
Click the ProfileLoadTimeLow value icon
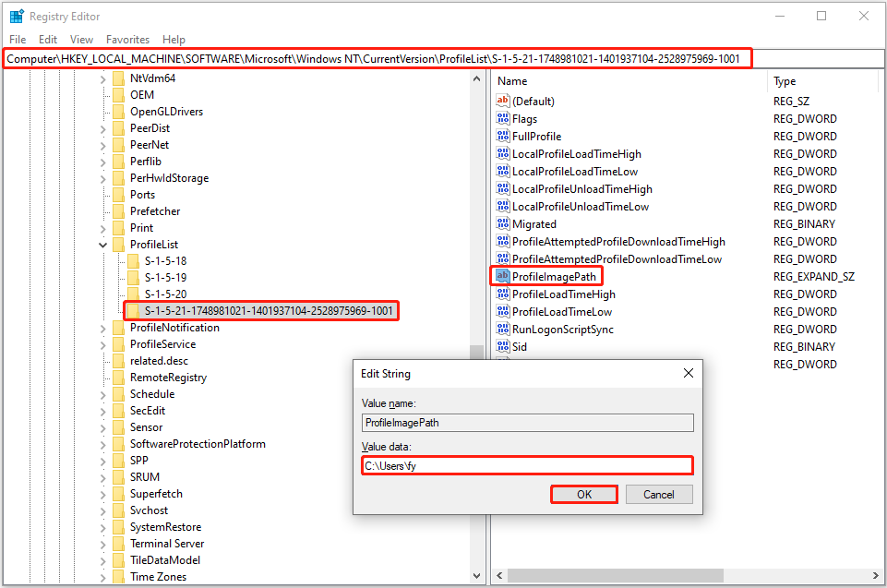pyautogui.click(x=502, y=312)
